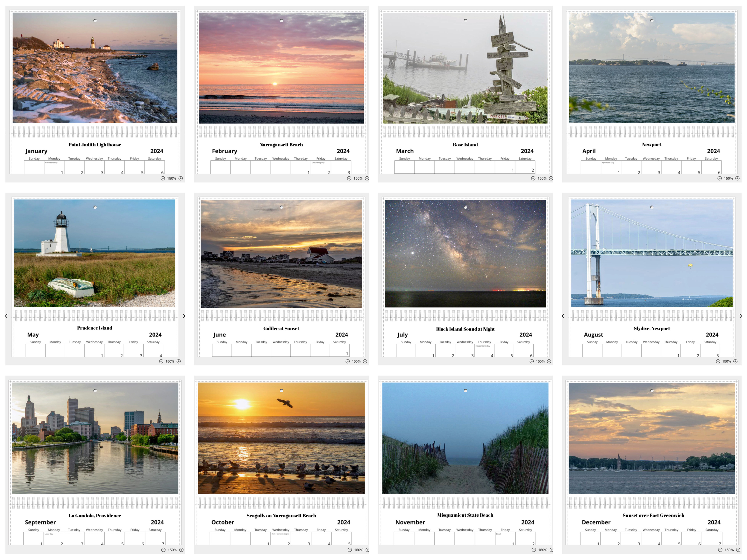Zoom in on the January calendar page

181,178
